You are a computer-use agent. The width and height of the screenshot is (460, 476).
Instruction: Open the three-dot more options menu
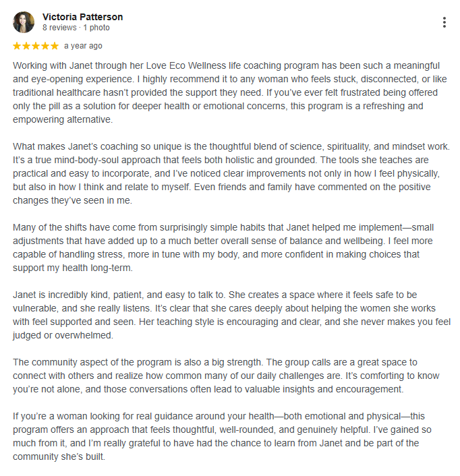[x=444, y=22]
